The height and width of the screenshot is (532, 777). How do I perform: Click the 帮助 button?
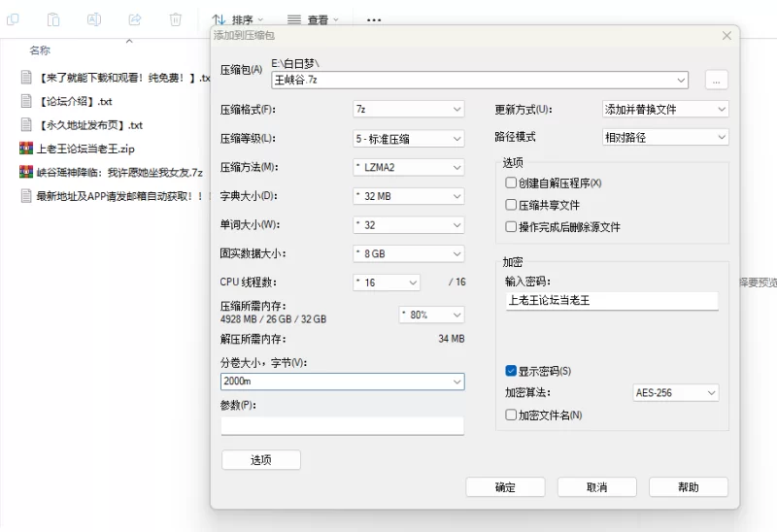point(689,487)
